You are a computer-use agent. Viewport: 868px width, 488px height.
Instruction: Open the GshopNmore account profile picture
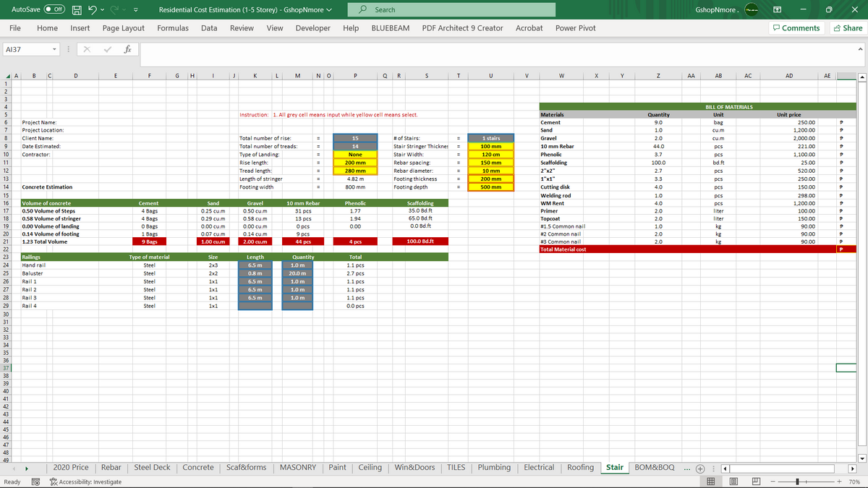pos(752,10)
